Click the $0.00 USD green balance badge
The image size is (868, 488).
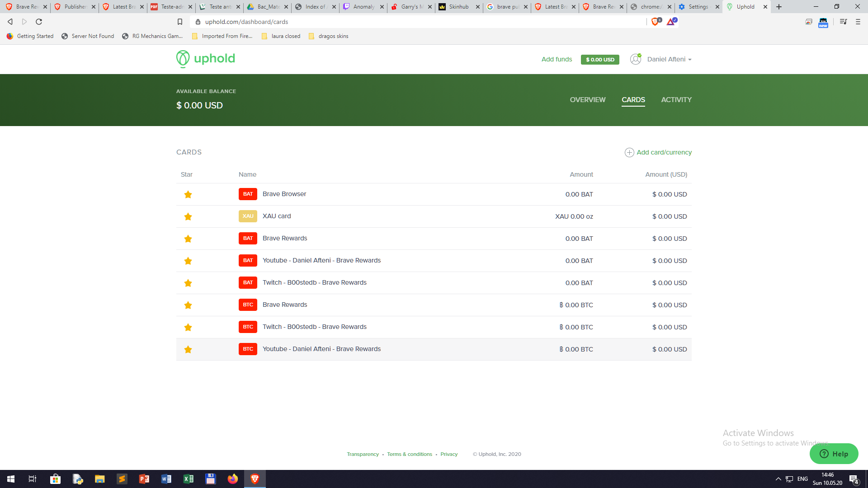pos(600,60)
